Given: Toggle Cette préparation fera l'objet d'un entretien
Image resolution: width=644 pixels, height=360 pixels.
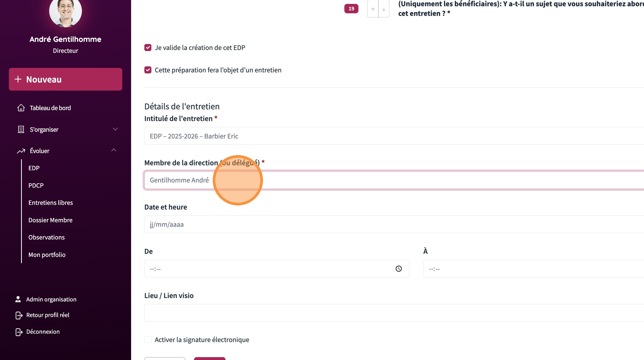Looking at the screenshot, I should [x=148, y=70].
